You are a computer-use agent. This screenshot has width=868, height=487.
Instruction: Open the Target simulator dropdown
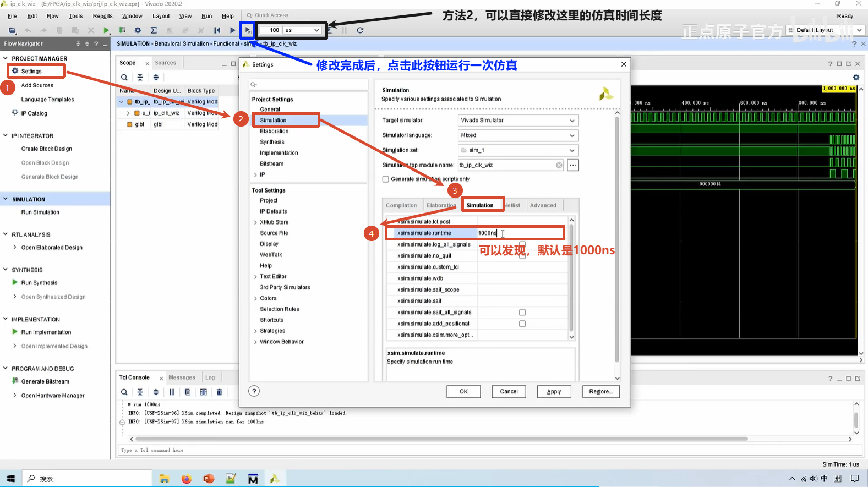[518, 121]
